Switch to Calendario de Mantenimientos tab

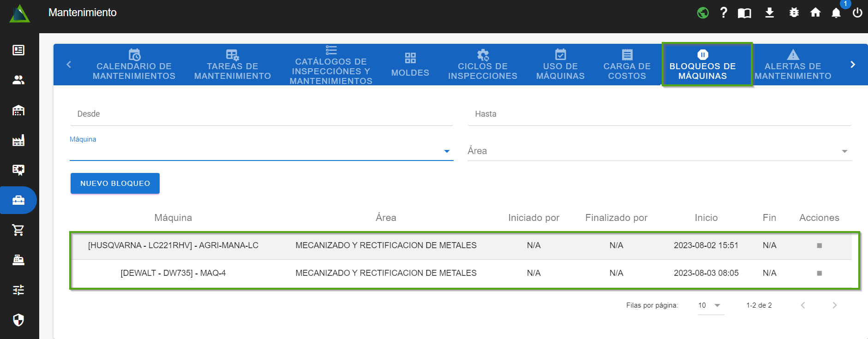click(x=134, y=65)
